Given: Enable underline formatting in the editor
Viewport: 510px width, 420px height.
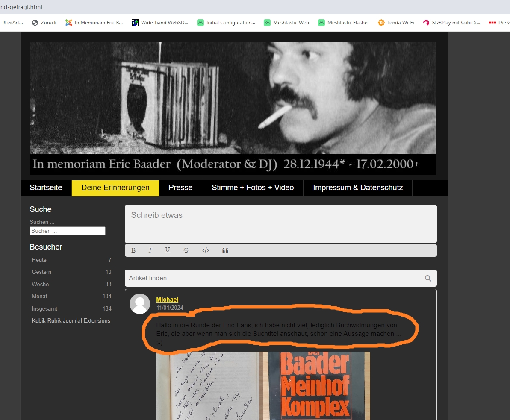Looking at the screenshot, I should (x=168, y=250).
